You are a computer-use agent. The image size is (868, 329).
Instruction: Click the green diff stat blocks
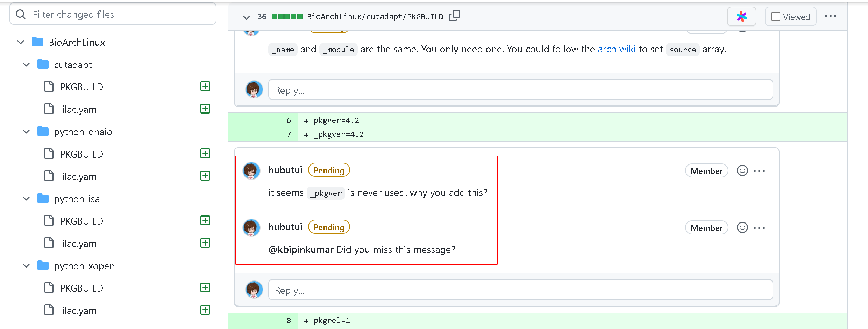(287, 16)
